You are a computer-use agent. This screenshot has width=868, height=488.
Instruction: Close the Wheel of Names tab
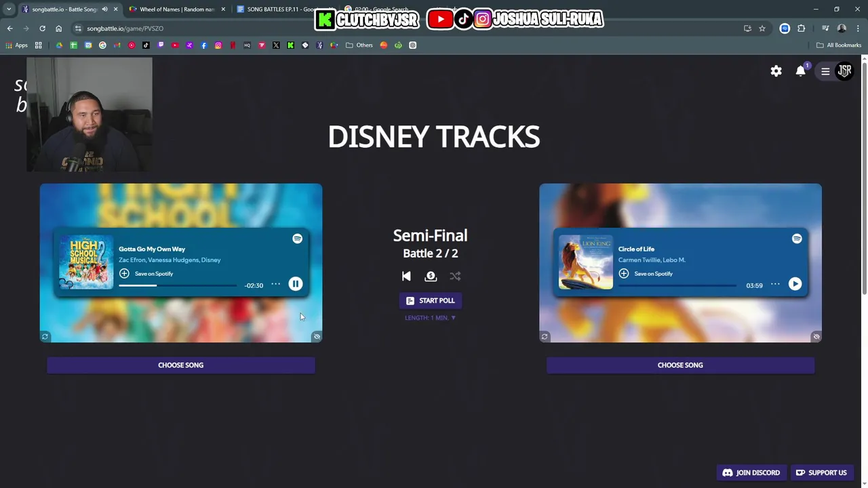click(223, 9)
